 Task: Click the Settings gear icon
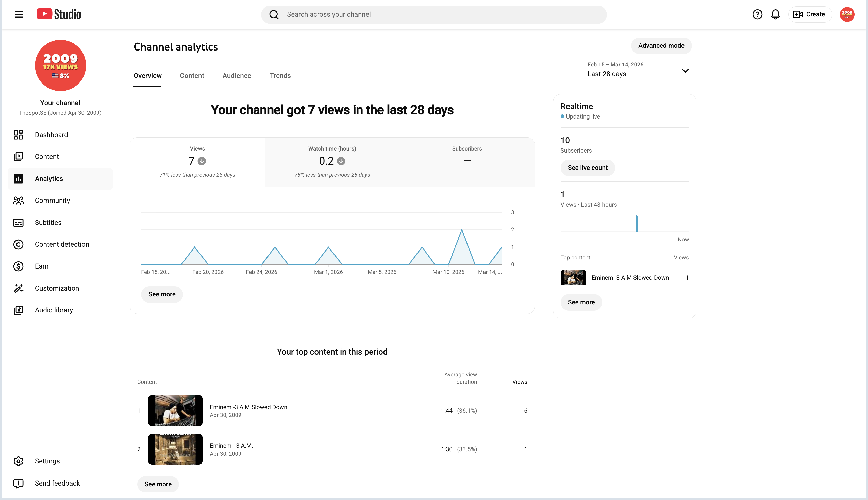pyautogui.click(x=18, y=461)
